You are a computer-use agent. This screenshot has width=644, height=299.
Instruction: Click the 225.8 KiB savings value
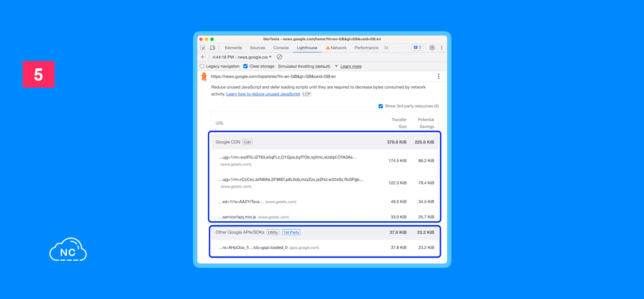(425, 142)
